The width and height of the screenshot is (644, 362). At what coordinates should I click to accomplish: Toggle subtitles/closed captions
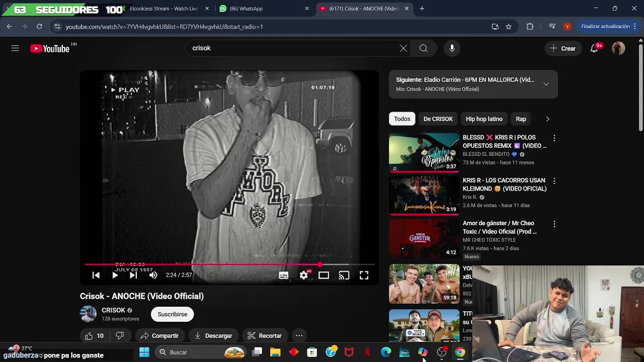[284, 275]
